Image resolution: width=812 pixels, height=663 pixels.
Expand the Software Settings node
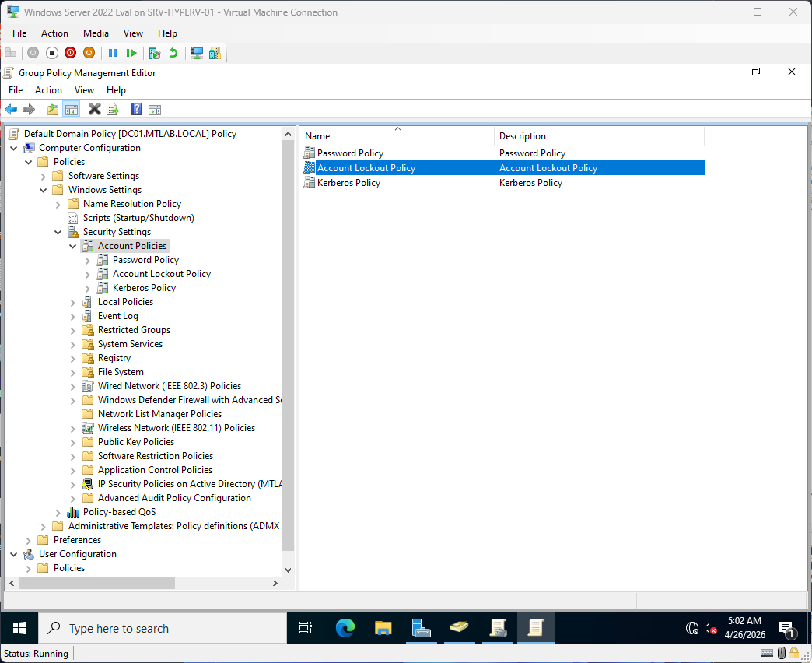click(44, 176)
